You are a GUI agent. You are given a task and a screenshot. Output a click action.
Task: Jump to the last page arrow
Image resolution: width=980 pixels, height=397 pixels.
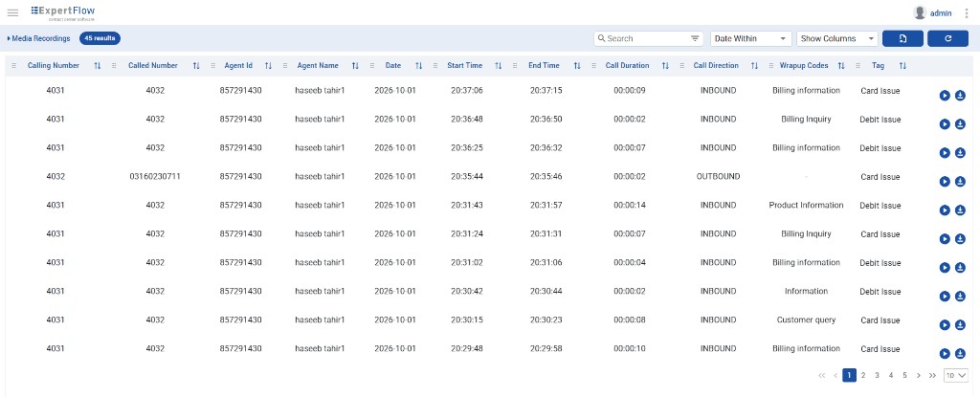tap(932, 375)
